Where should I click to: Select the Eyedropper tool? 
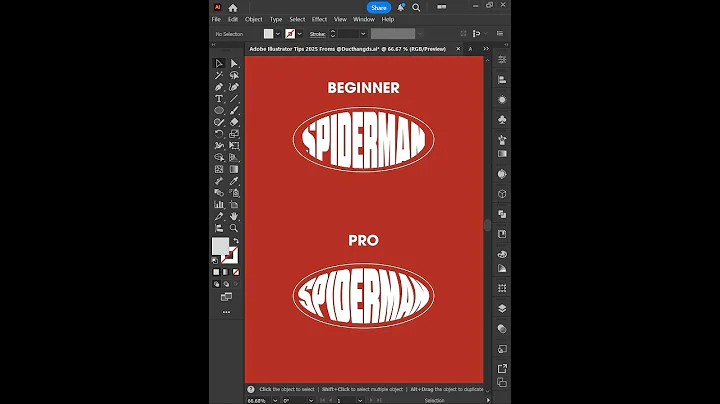pos(234,181)
